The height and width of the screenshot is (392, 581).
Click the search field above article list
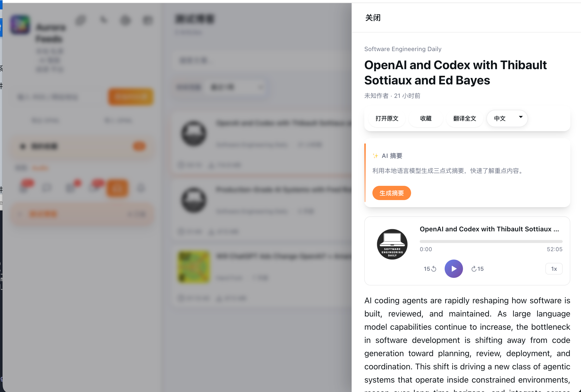tap(254, 61)
